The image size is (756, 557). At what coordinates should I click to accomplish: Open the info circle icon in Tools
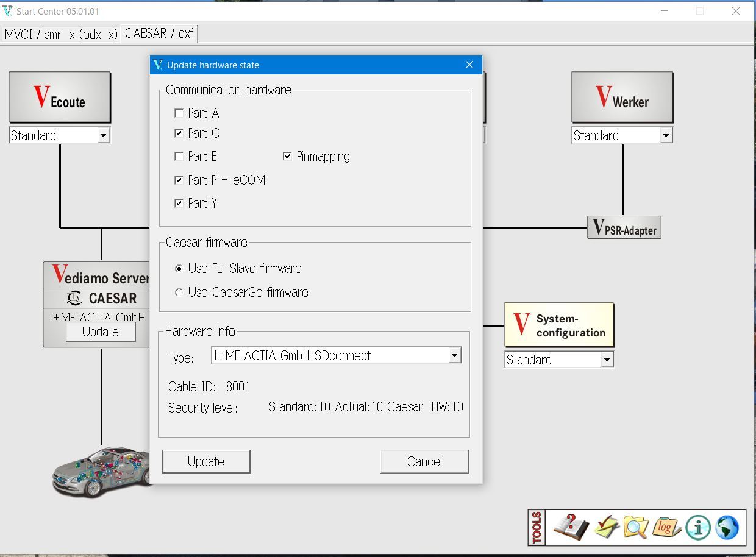[698, 527]
